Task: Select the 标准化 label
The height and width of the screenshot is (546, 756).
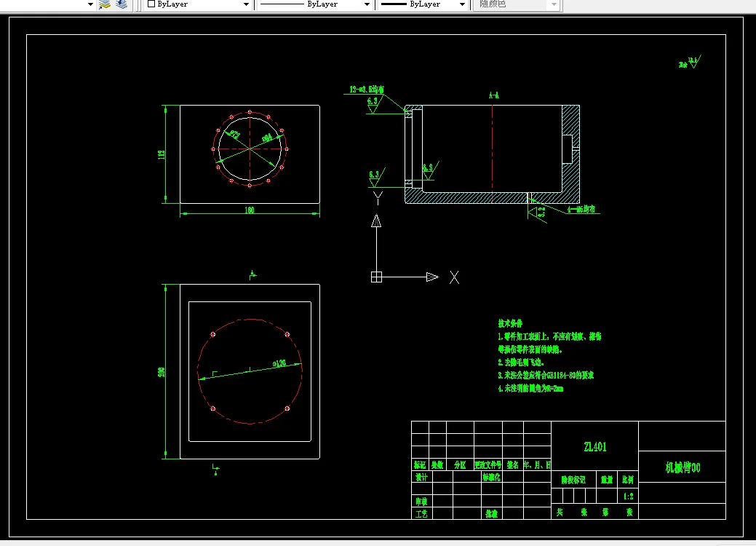Action: [x=491, y=477]
